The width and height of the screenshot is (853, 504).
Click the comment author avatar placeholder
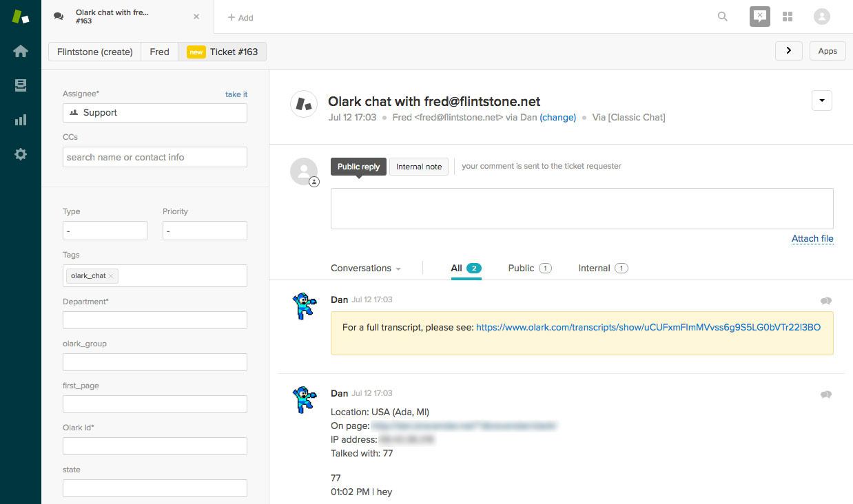(304, 171)
